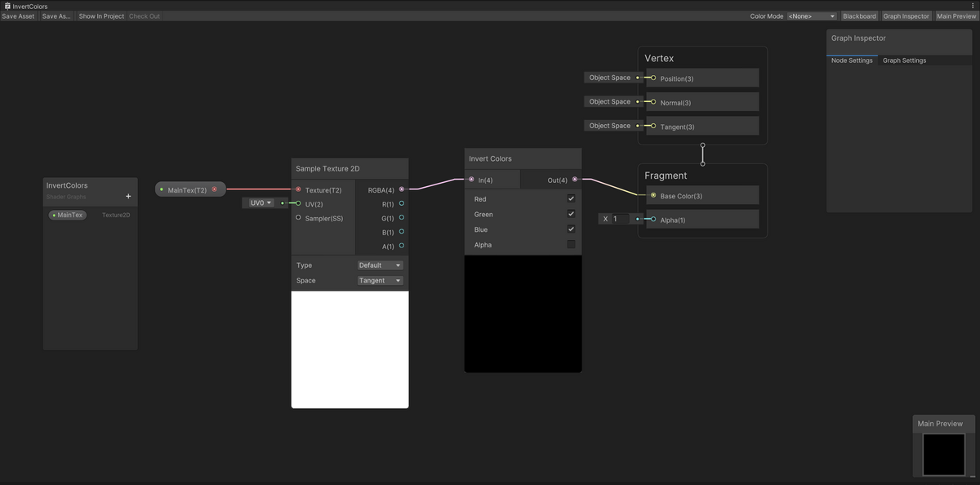Click Object Space label beside Position(3)

[x=610, y=78]
